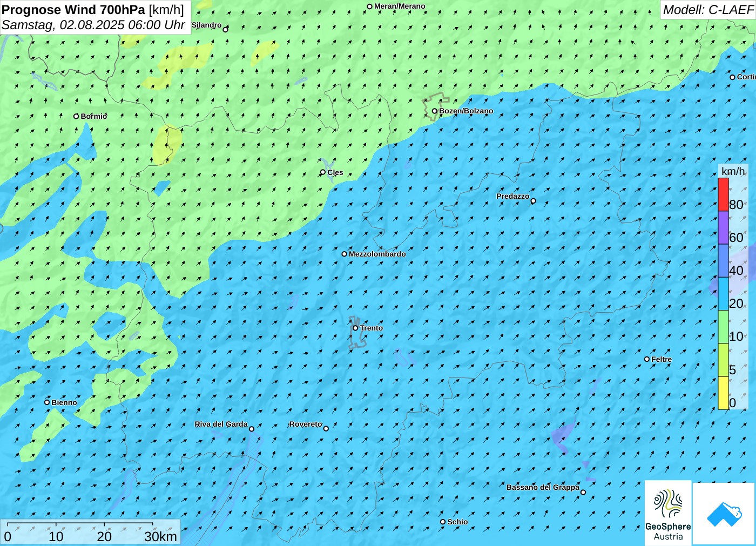
Task: Click the 'Meran/Merano' label text
Action: click(400, 6)
